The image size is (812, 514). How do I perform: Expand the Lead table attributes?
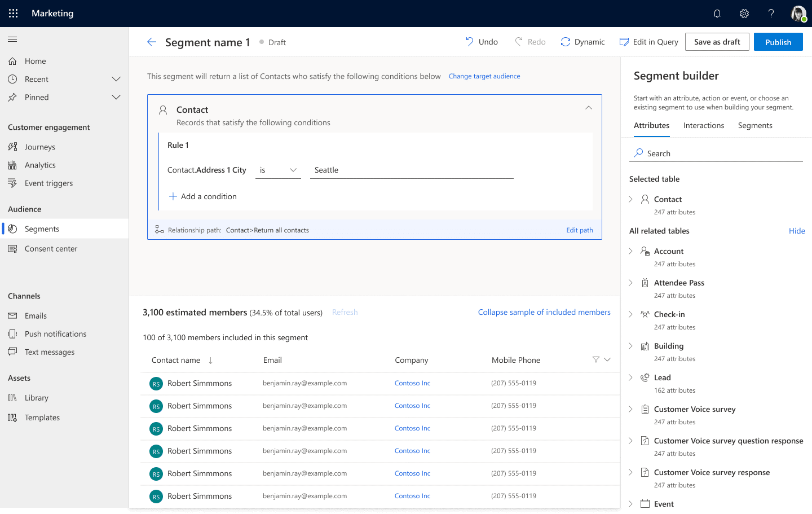(630, 378)
